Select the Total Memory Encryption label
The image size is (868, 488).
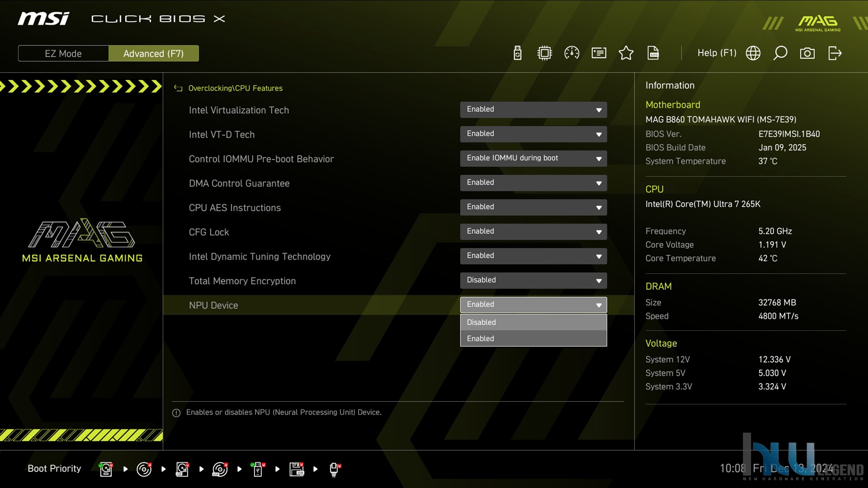click(242, 281)
